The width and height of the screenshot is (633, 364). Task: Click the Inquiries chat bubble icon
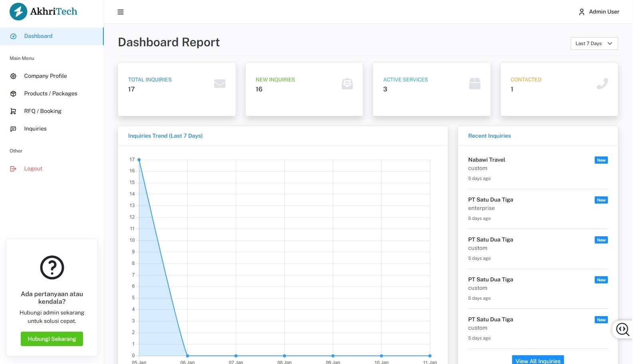click(13, 129)
